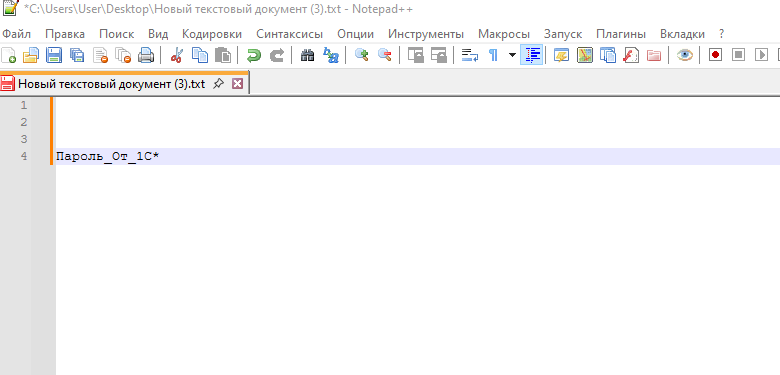
Task: Open the Кодировки menu
Action: click(212, 34)
